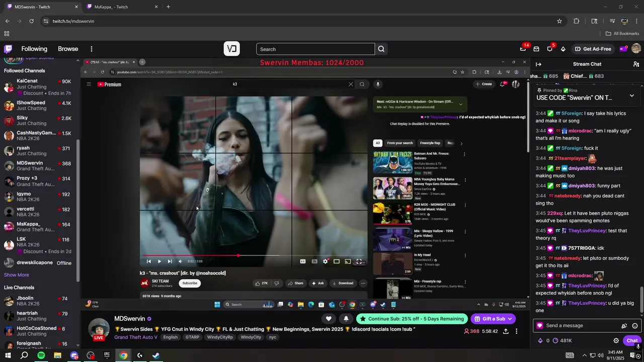Open Chrome extensions puzzle icon
This screenshot has height=362, width=644.
pos(577,21)
